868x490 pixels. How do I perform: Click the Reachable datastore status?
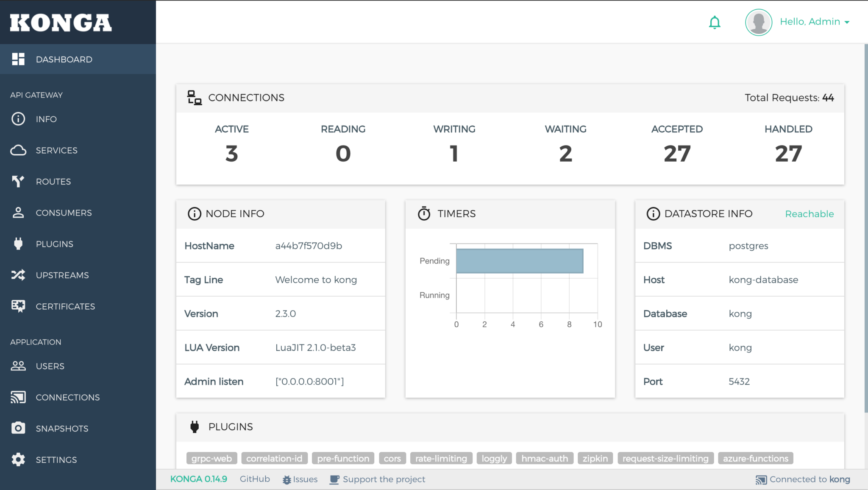click(810, 214)
